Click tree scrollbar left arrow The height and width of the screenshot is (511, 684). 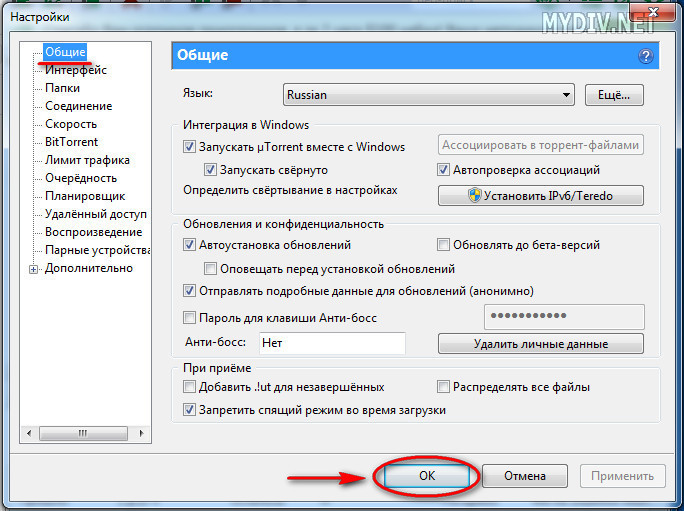29,433
